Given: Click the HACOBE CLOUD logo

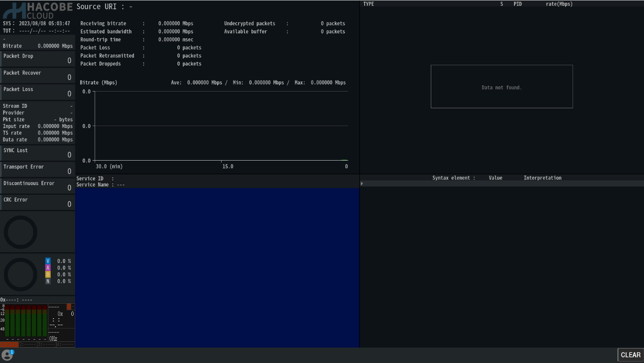Looking at the screenshot, I should [x=37, y=11].
